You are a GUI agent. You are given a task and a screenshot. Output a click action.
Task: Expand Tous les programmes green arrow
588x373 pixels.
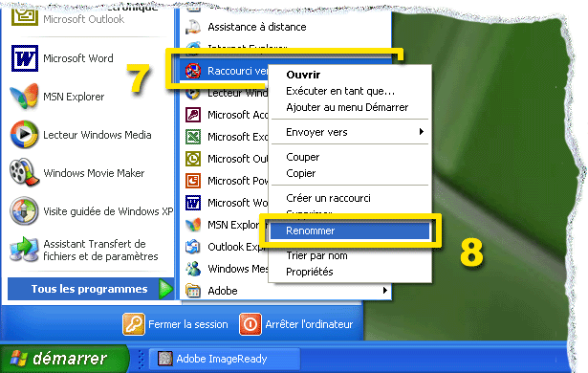[165, 289]
